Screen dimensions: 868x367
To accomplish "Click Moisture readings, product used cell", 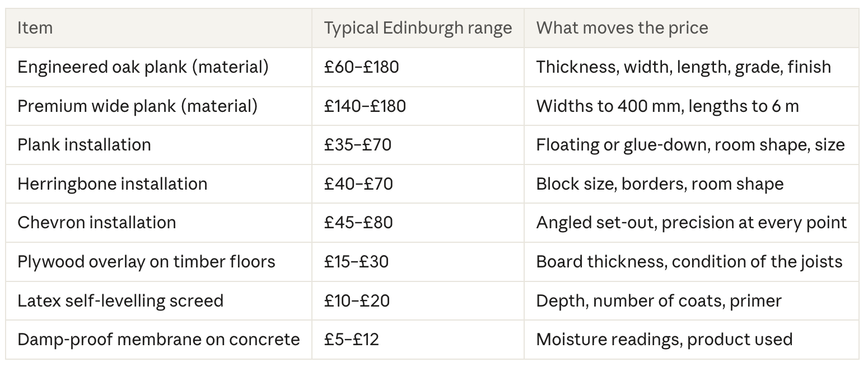I will [x=691, y=340].
